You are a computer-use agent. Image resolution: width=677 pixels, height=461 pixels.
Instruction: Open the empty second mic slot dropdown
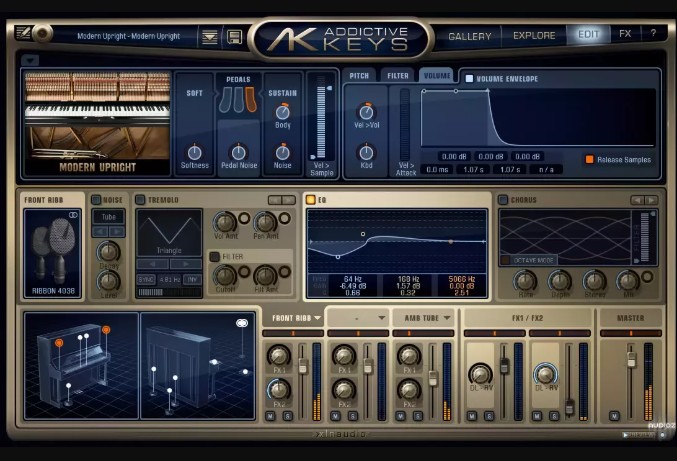point(382,318)
